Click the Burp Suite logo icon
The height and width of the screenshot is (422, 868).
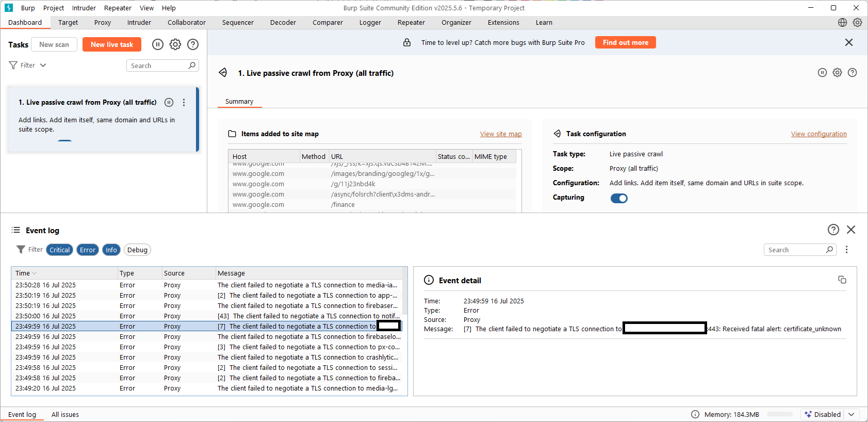click(x=9, y=8)
